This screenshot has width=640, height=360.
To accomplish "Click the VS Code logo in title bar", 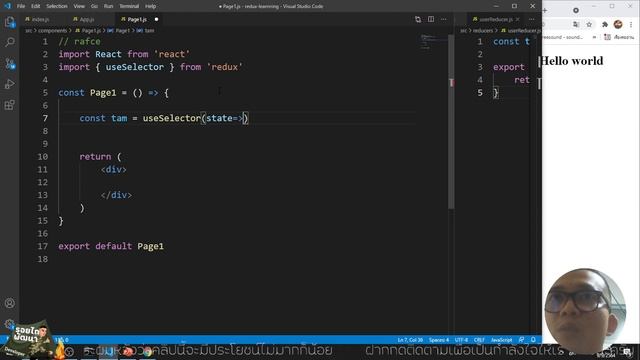I will click(7, 6).
